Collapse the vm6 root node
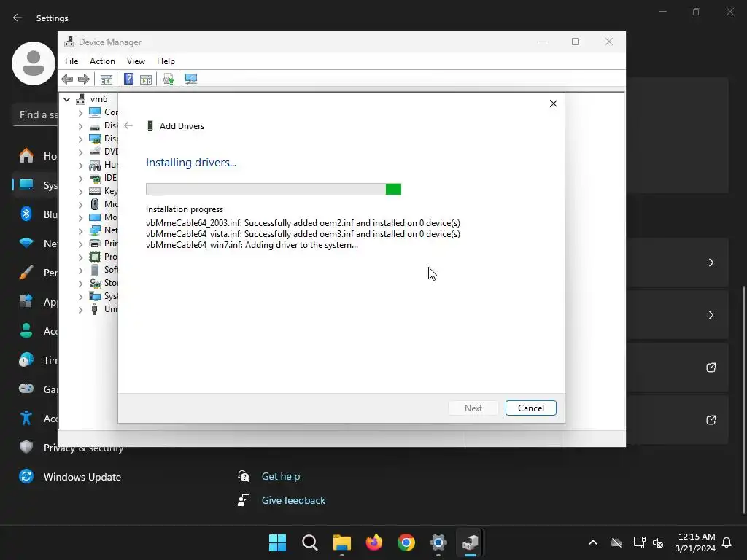 coord(66,99)
